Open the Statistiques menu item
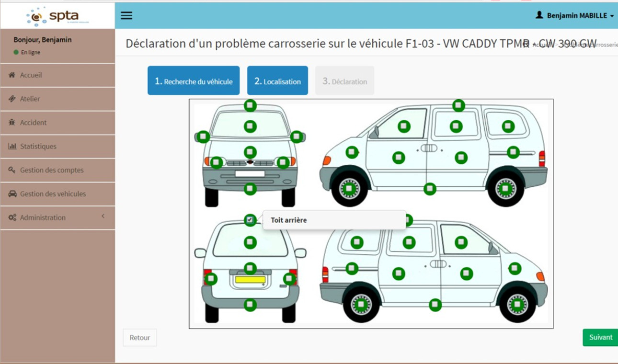 [x=57, y=146]
